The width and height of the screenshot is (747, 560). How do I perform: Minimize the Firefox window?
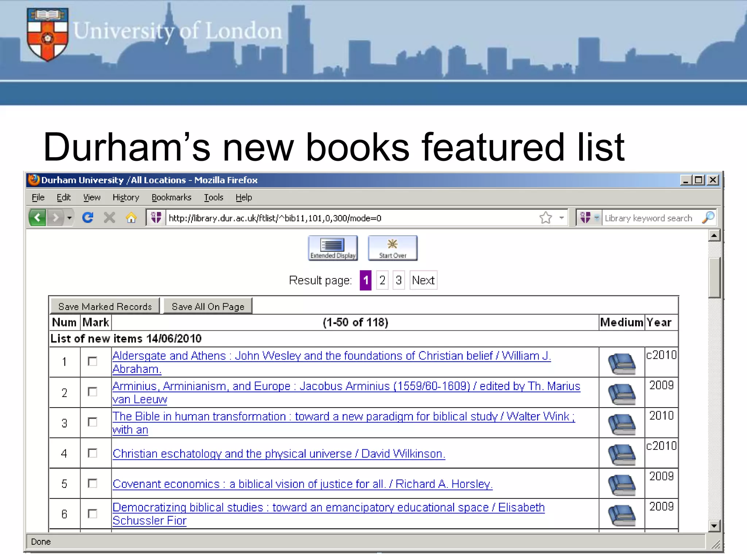(686, 180)
